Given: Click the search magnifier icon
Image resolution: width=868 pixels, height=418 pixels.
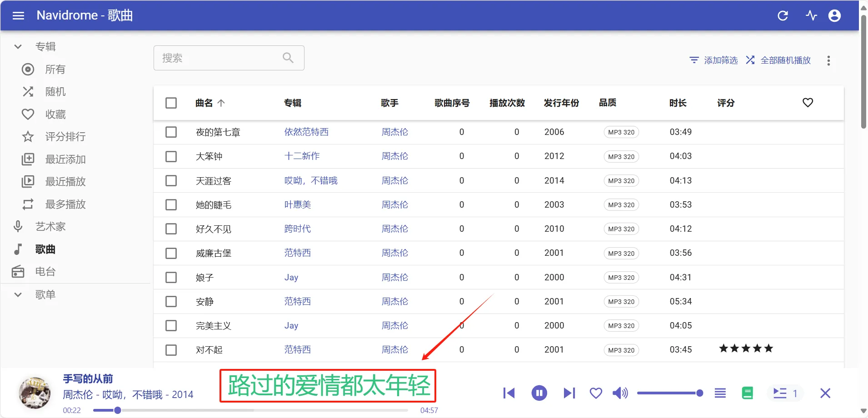Looking at the screenshot, I should coord(288,58).
